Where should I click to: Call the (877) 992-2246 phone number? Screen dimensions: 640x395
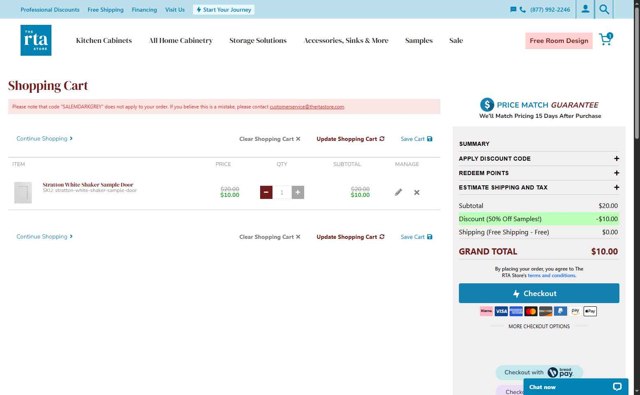point(550,9)
